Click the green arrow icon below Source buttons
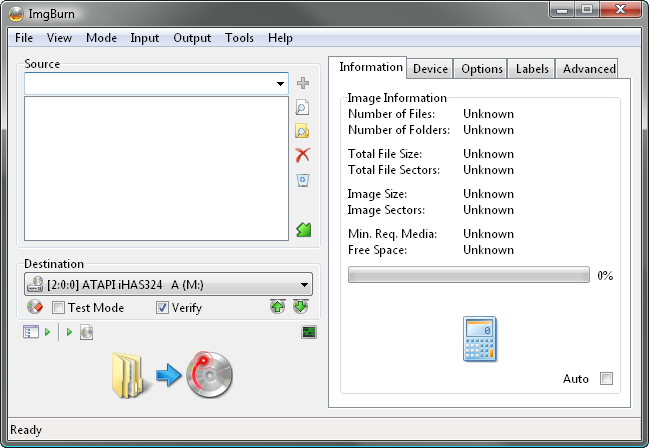Image resolution: width=649 pixels, height=448 pixels. pos(304,229)
